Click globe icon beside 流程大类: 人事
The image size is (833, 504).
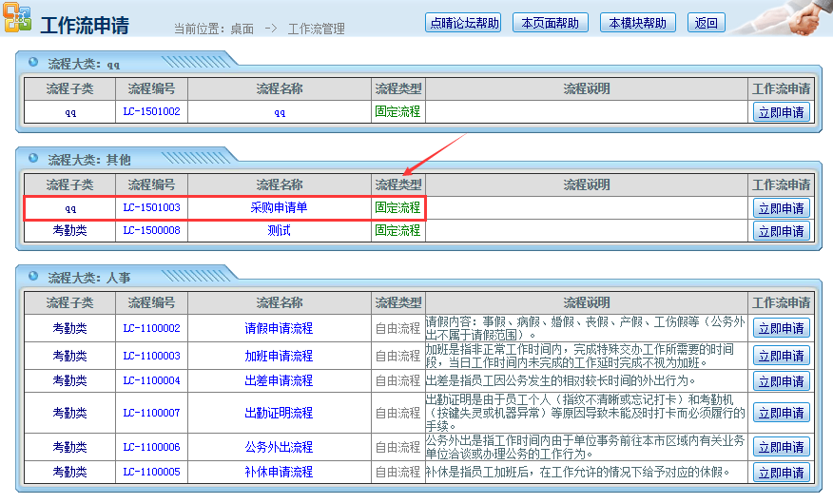click(x=34, y=277)
